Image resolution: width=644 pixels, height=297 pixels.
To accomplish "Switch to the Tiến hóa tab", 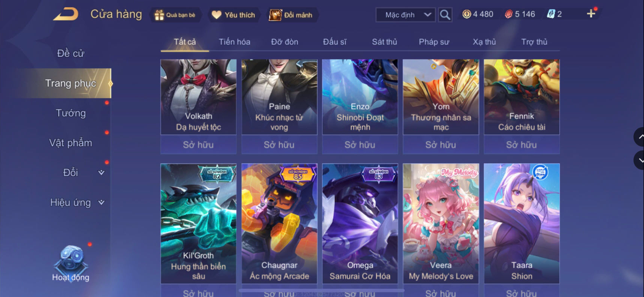I will tap(234, 42).
